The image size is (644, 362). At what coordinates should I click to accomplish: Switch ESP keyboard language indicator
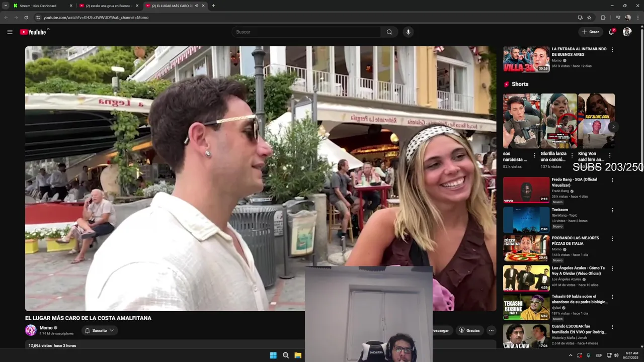(x=599, y=355)
